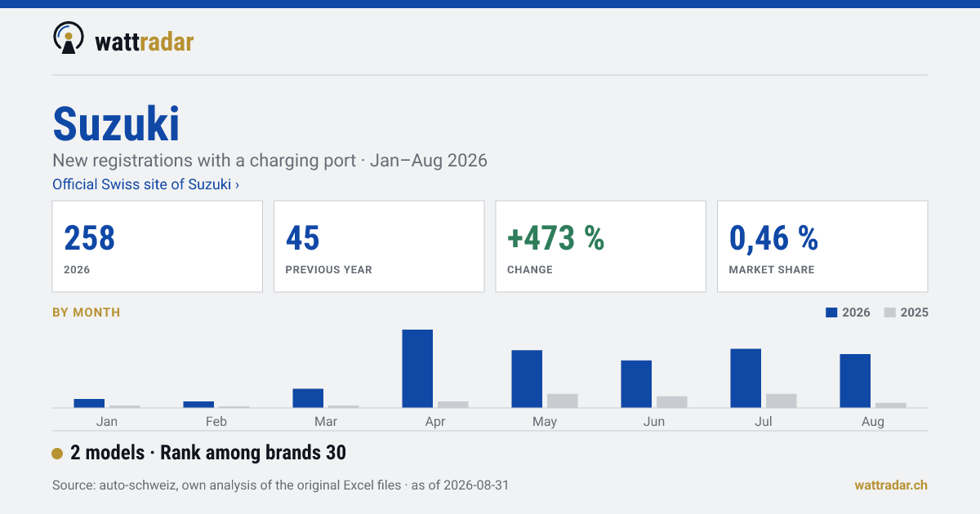Click the BY MONTH section label
Image resolution: width=980 pixels, height=514 pixels.
pyautogui.click(x=86, y=312)
